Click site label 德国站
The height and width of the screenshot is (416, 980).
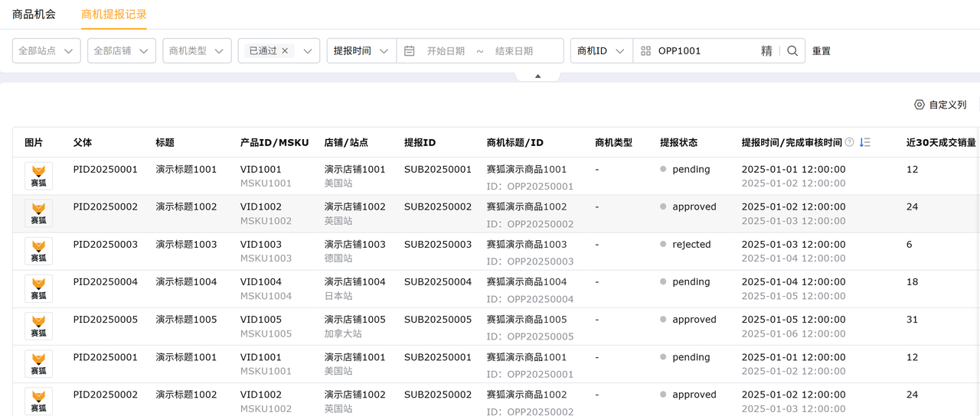coord(338,258)
